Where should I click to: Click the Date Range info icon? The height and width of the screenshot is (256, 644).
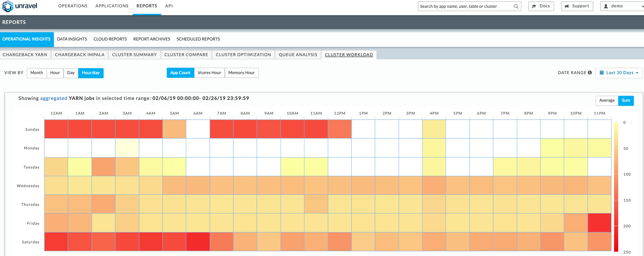(x=590, y=73)
